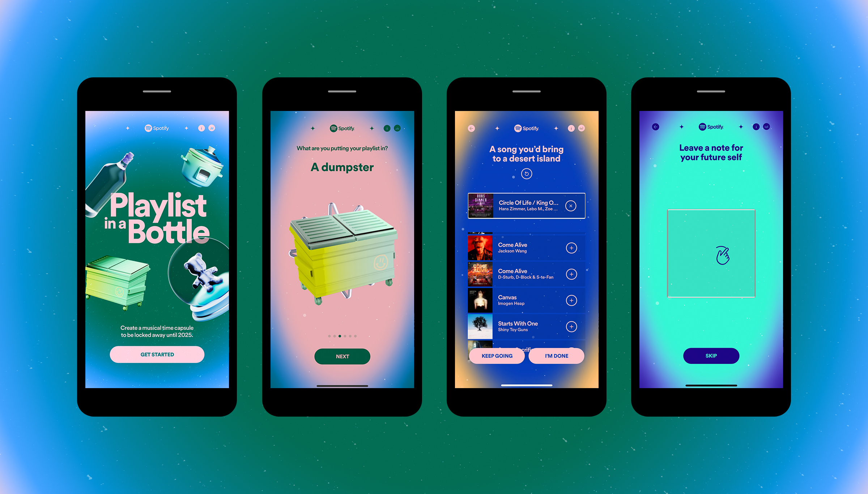The width and height of the screenshot is (868, 494).
Task: Click the Spotify logo icon on screen one
Action: click(147, 128)
